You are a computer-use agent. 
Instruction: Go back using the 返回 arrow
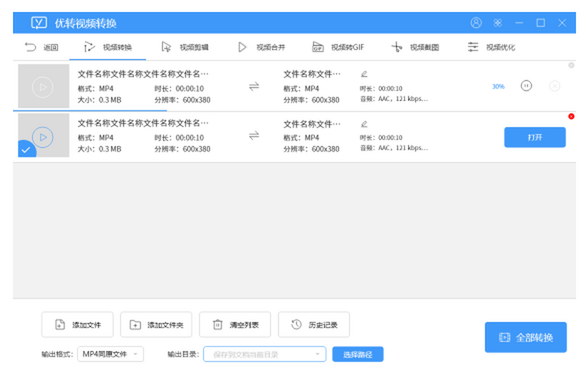[x=41, y=48]
